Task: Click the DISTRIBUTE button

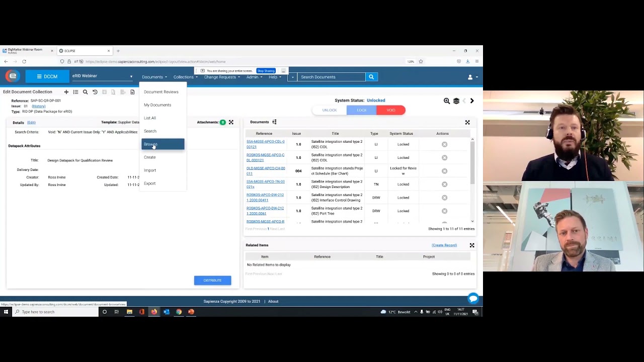Action: (x=213, y=281)
